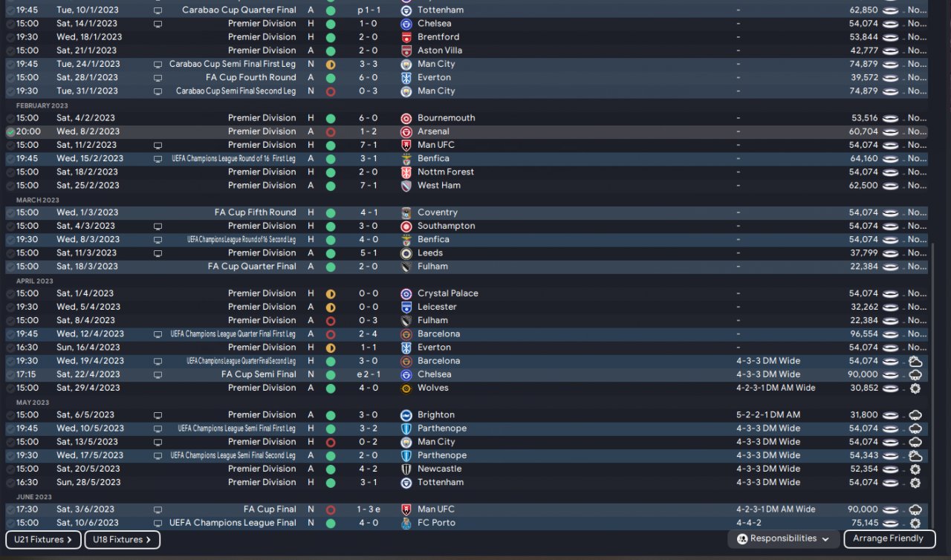The width and height of the screenshot is (951, 560).
Task: Open the Responsibilities dropdown
Action: [783, 539]
